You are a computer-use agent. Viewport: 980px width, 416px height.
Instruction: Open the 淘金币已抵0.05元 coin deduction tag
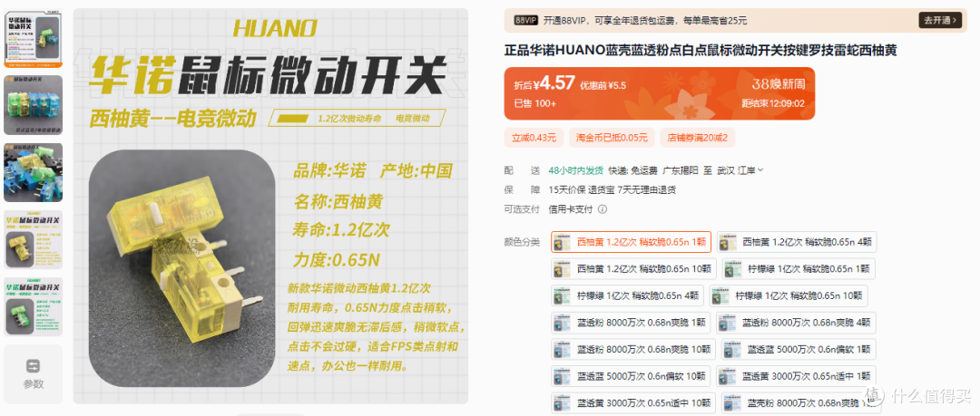click(x=612, y=138)
